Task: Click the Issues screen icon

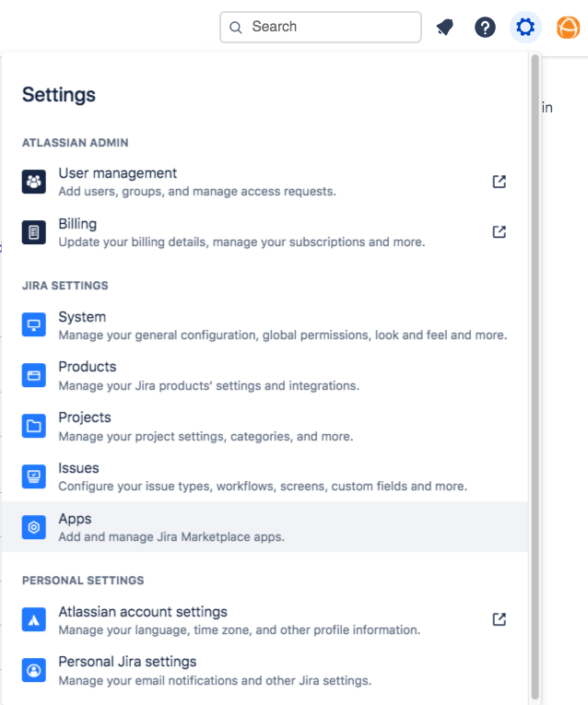Action: pos(34,476)
